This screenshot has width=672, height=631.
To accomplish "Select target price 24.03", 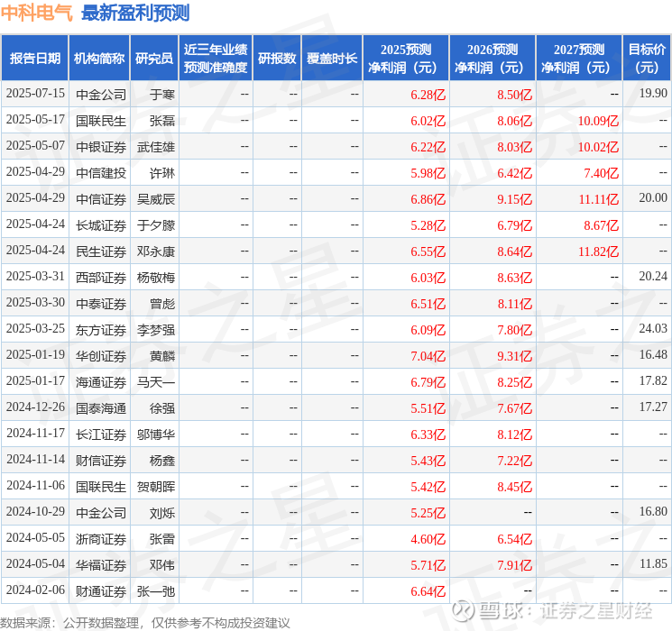I will (x=653, y=328).
